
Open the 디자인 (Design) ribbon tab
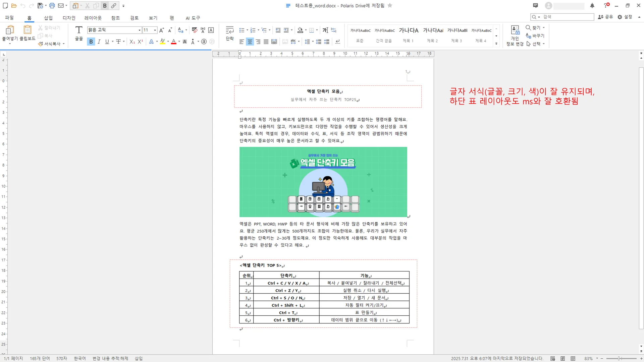click(x=69, y=18)
